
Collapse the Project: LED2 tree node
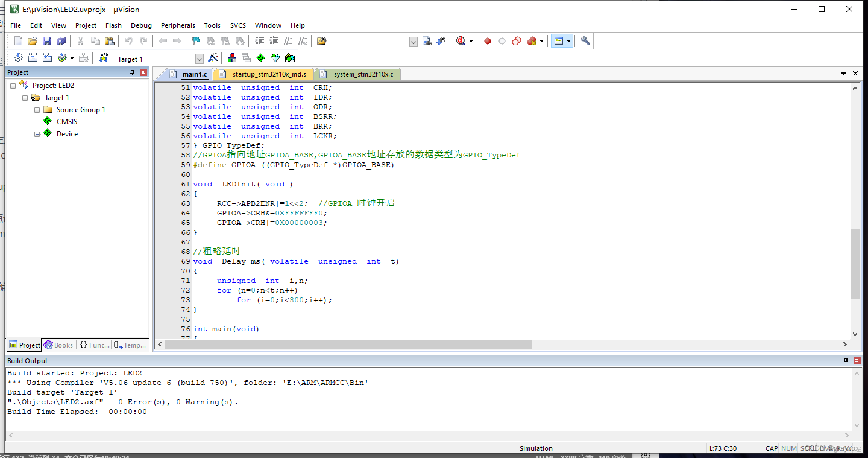(x=13, y=86)
